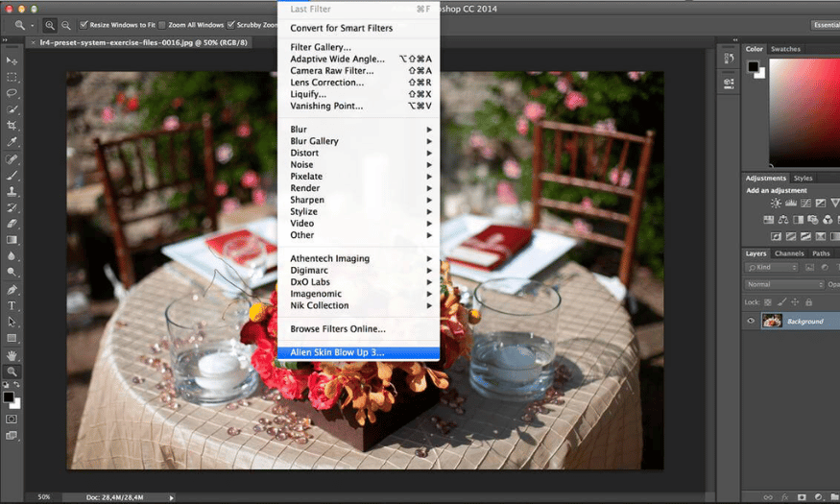The width and height of the screenshot is (840, 504).
Task: Select the History Brush tool
Action: click(x=12, y=207)
